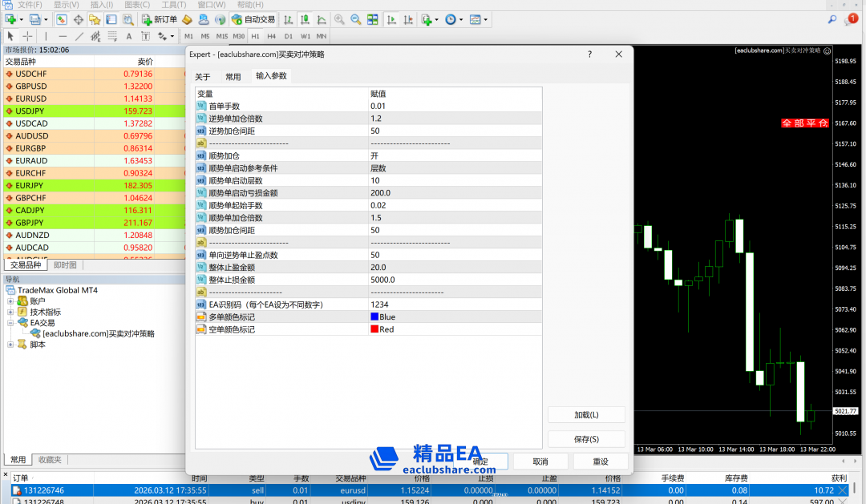Select the vertical line drawing tool
Viewport: 866px width, 504px height.
(46, 36)
